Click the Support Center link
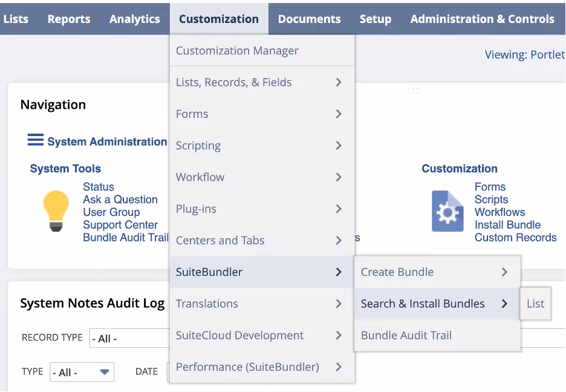The image size is (566, 392). pos(121,224)
